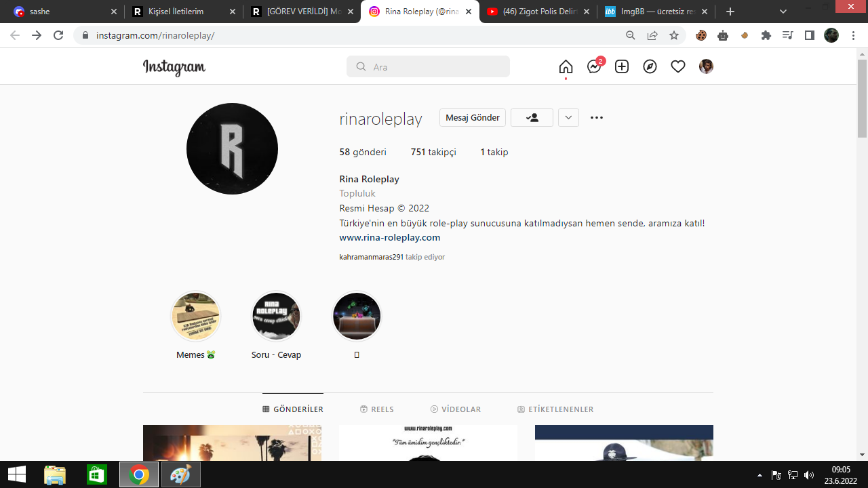Share this page from address bar
Viewport: 868px width, 488px height.
(652, 35)
